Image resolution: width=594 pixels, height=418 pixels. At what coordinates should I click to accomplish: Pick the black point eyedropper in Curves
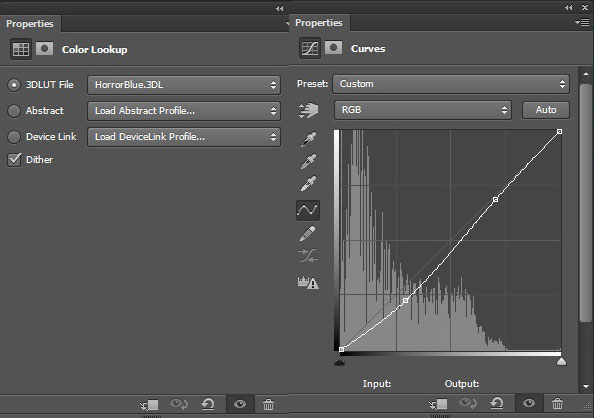(308, 139)
